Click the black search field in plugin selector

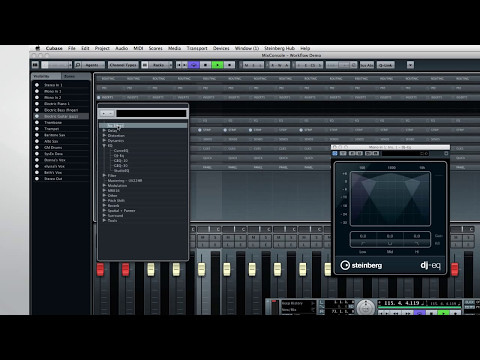pyautogui.click(x=151, y=114)
